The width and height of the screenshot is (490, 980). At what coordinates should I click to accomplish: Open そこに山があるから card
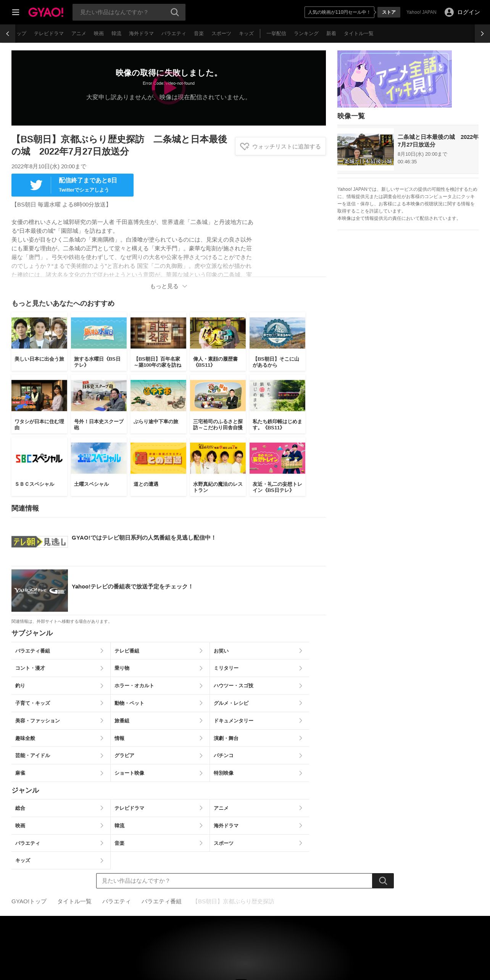click(x=277, y=342)
